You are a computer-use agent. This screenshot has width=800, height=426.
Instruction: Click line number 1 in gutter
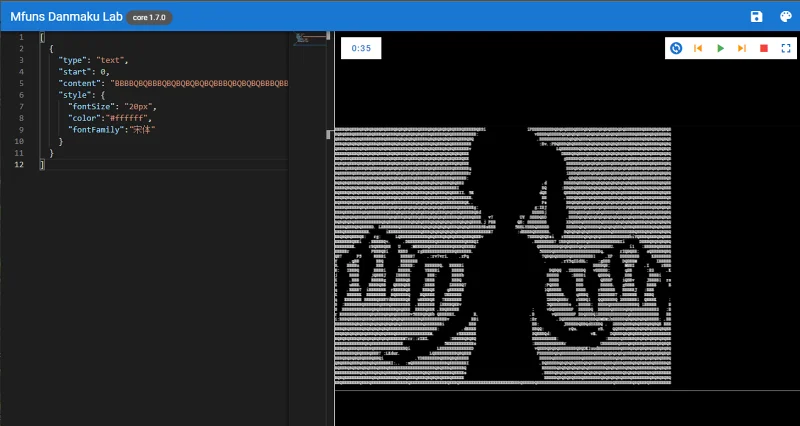click(21, 37)
